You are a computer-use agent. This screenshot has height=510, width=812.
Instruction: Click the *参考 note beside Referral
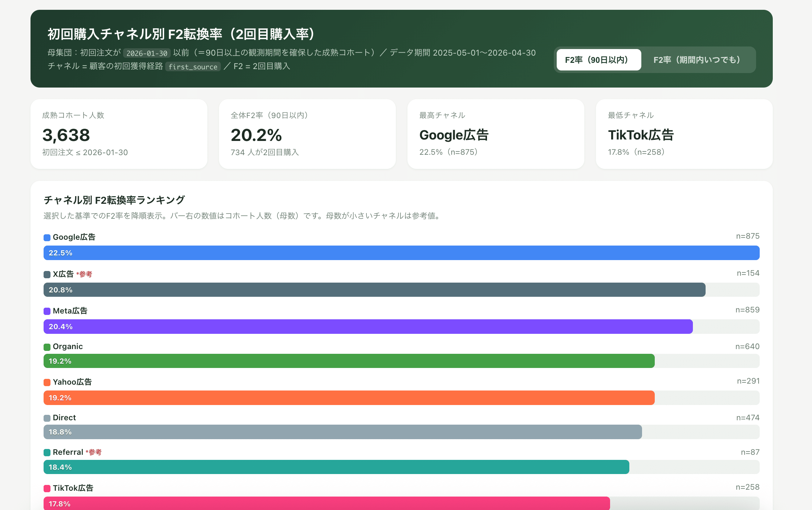94,453
